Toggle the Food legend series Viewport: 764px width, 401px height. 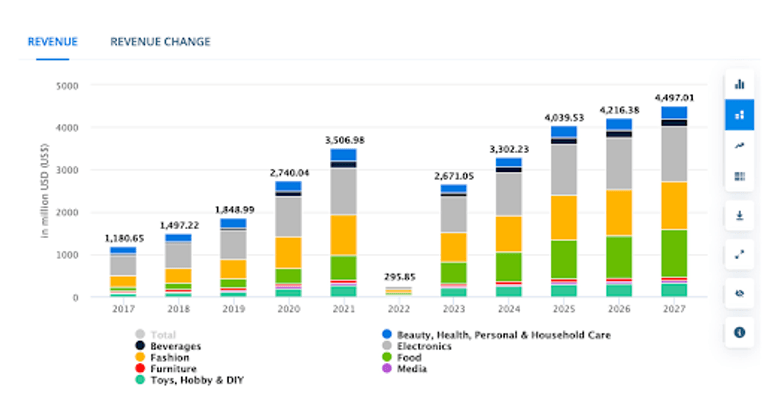(401, 357)
